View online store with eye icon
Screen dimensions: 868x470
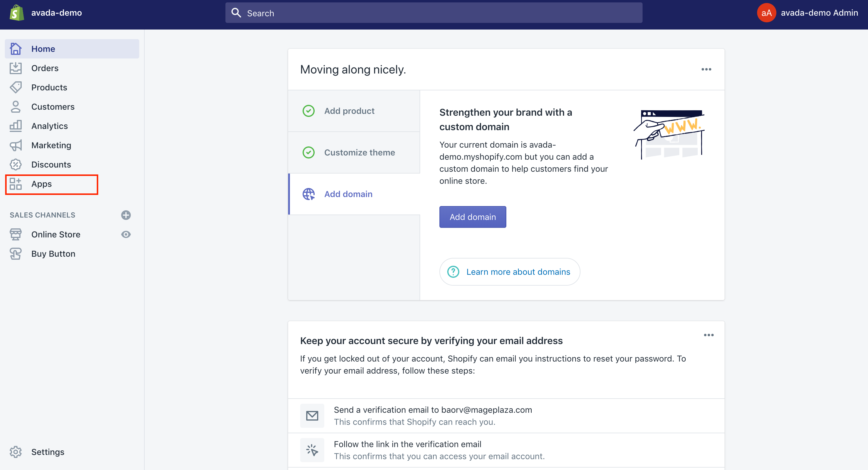coord(126,234)
